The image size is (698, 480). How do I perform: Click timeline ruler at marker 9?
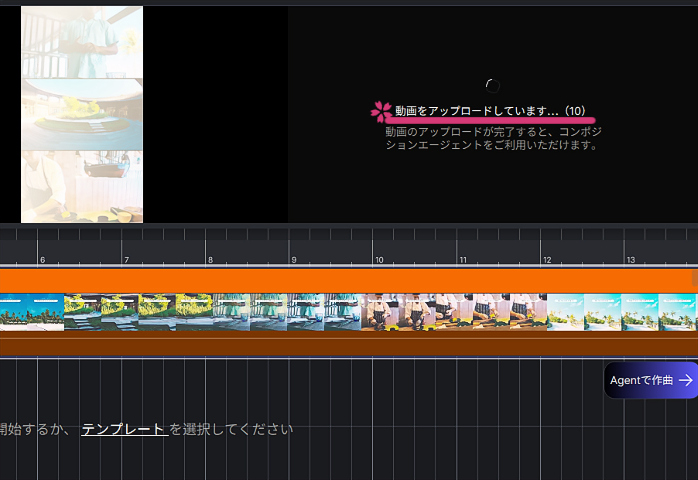click(293, 259)
